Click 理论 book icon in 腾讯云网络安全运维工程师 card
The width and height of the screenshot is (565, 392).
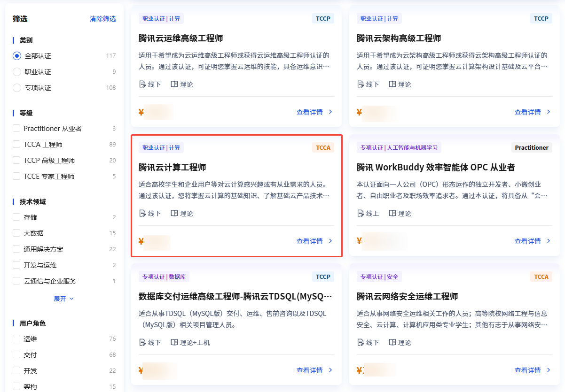[x=392, y=343]
